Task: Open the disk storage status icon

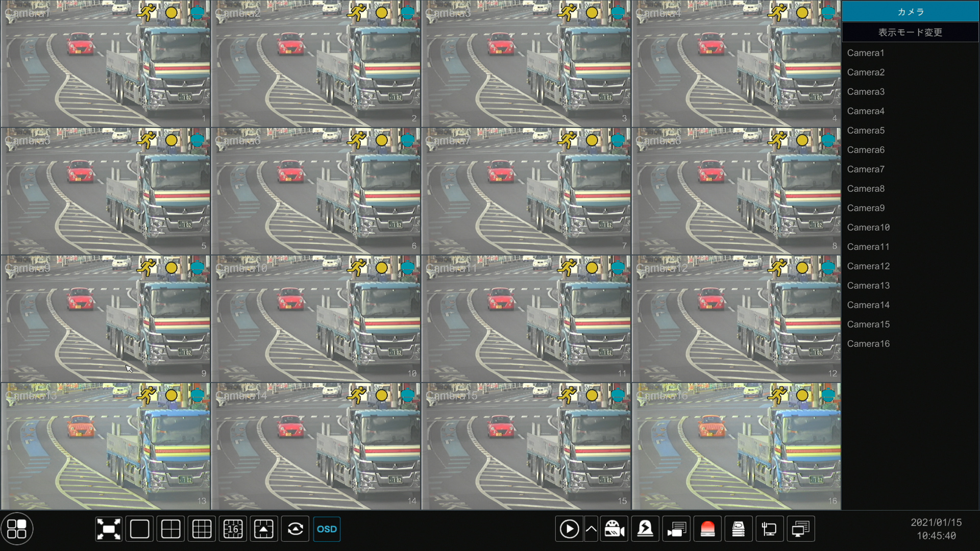Action: coord(739,529)
